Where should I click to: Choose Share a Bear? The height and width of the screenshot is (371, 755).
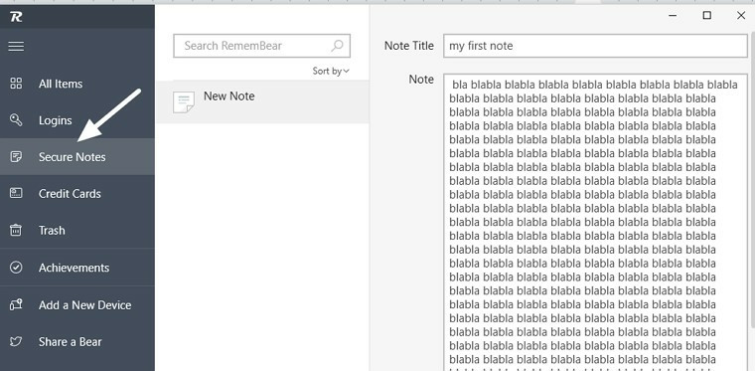(x=77, y=342)
